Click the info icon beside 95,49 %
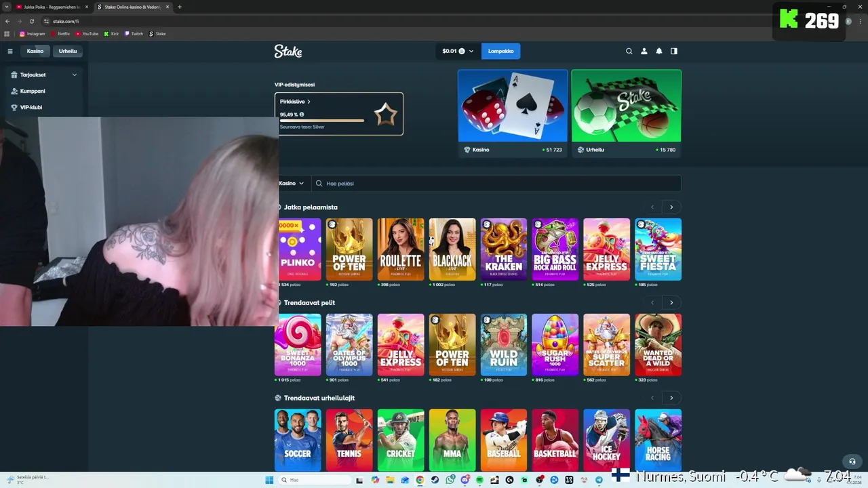This screenshot has height=488, width=868. pyautogui.click(x=302, y=115)
